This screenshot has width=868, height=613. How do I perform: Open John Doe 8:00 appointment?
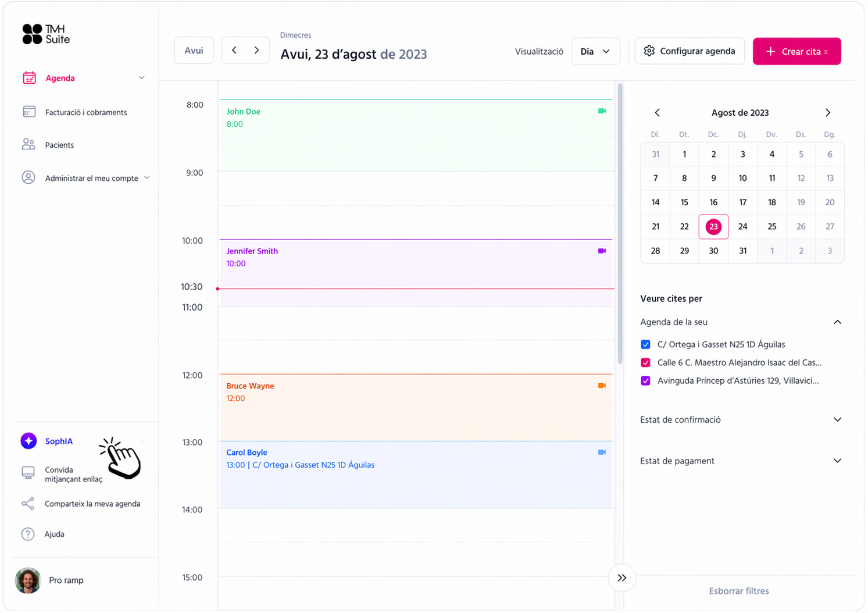[416, 136]
